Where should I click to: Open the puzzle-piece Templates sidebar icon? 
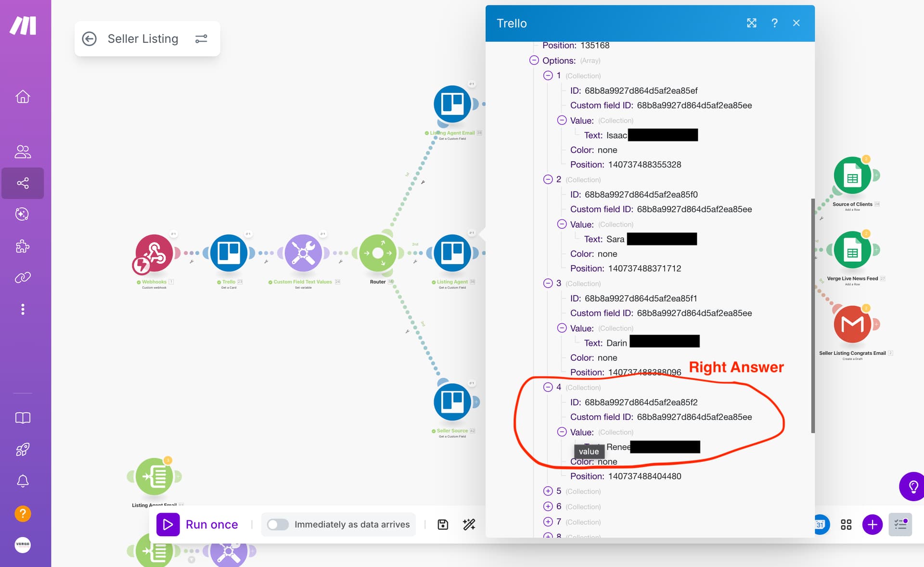(23, 246)
